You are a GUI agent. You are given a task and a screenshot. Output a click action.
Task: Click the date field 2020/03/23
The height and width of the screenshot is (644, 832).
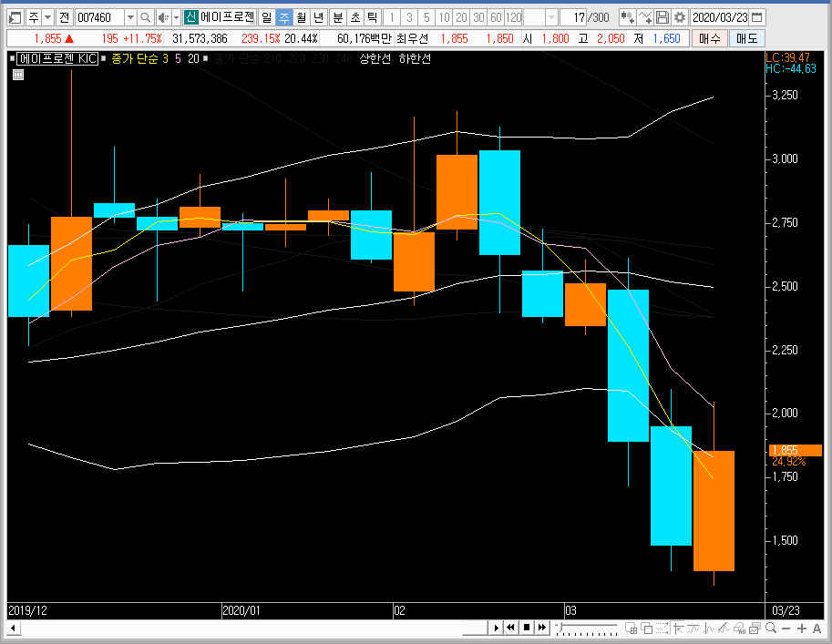[720, 17]
